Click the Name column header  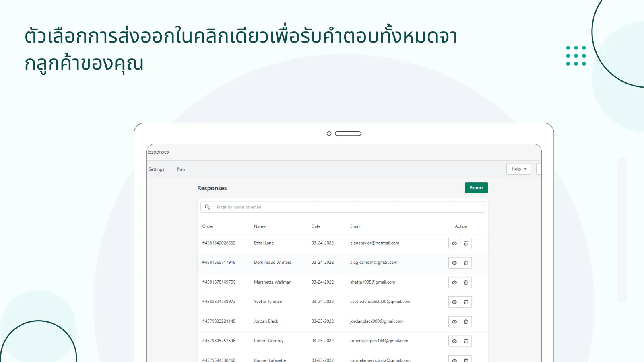[x=260, y=226]
